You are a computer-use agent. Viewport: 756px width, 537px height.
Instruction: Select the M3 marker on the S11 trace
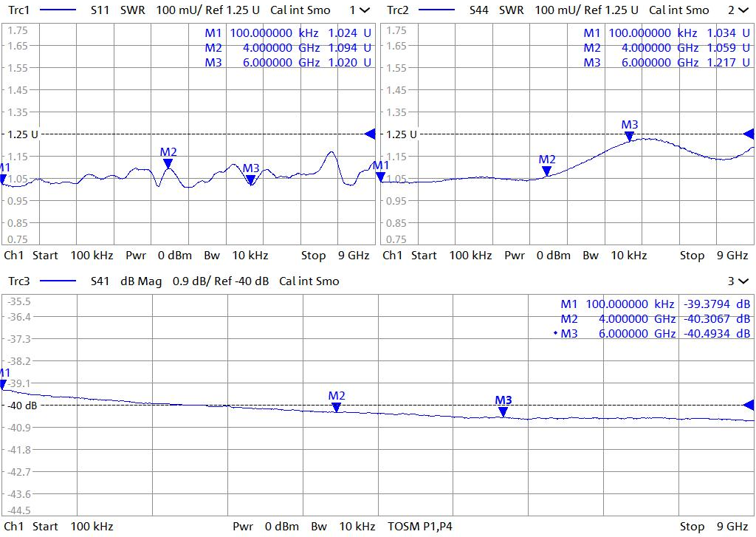pos(251,179)
